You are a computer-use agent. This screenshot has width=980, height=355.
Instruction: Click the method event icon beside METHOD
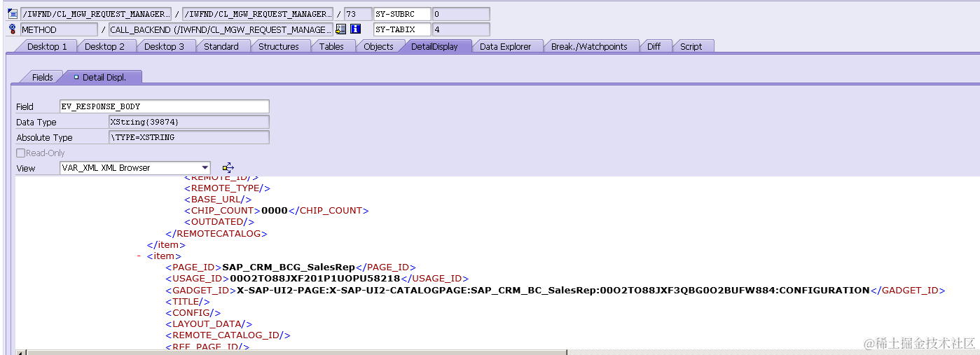point(13,29)
